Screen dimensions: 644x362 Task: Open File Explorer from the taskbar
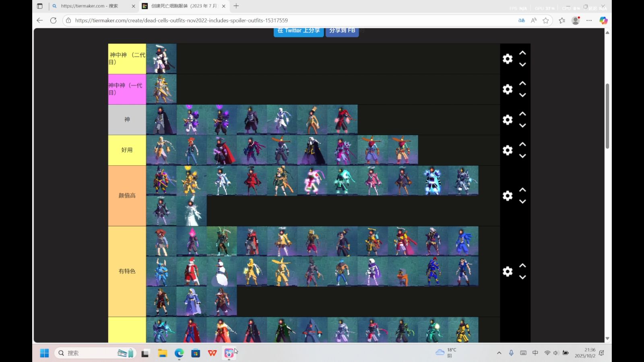pos(162,353)
